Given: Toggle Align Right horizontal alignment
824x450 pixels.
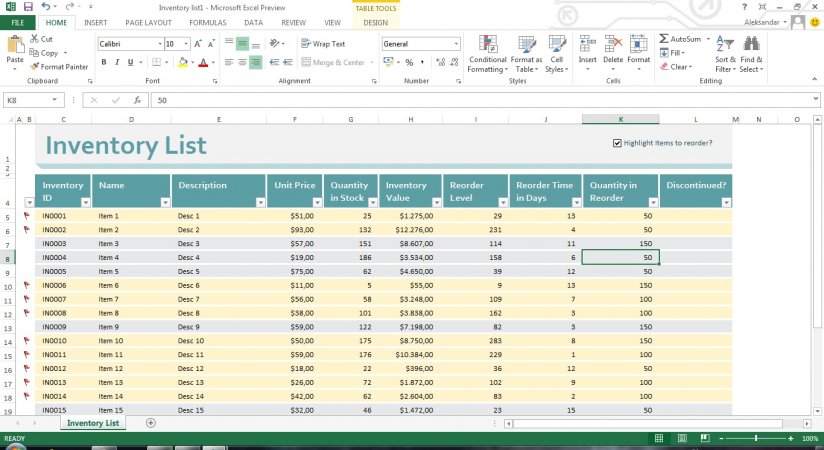Looking at the screenshot, I should tap(255, 62).
